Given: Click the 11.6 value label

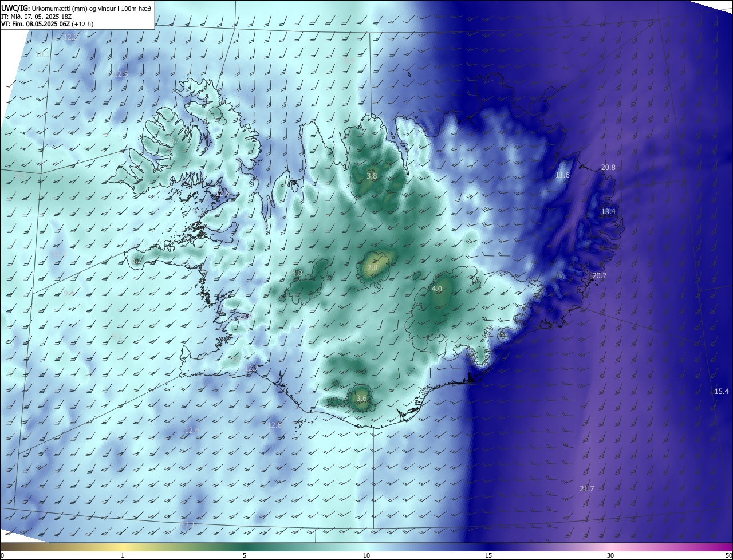Looking at the screenshot, I should [563, 175].
